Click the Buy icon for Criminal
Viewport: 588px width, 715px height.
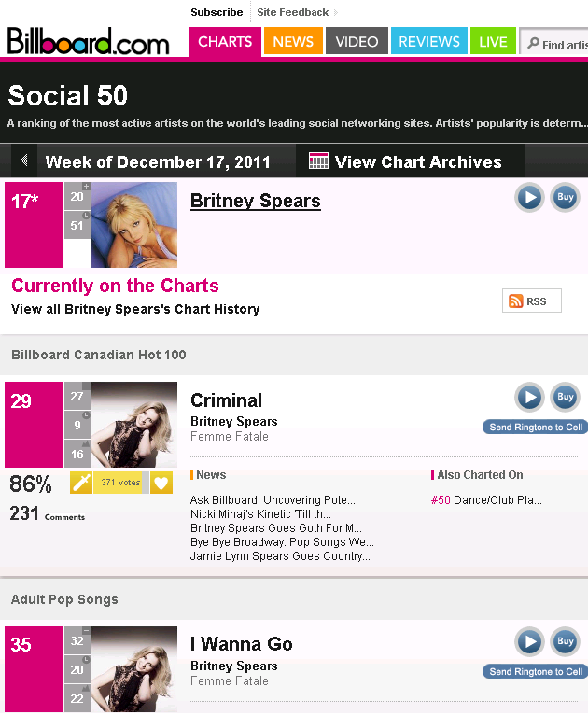(x=565, y=398)
